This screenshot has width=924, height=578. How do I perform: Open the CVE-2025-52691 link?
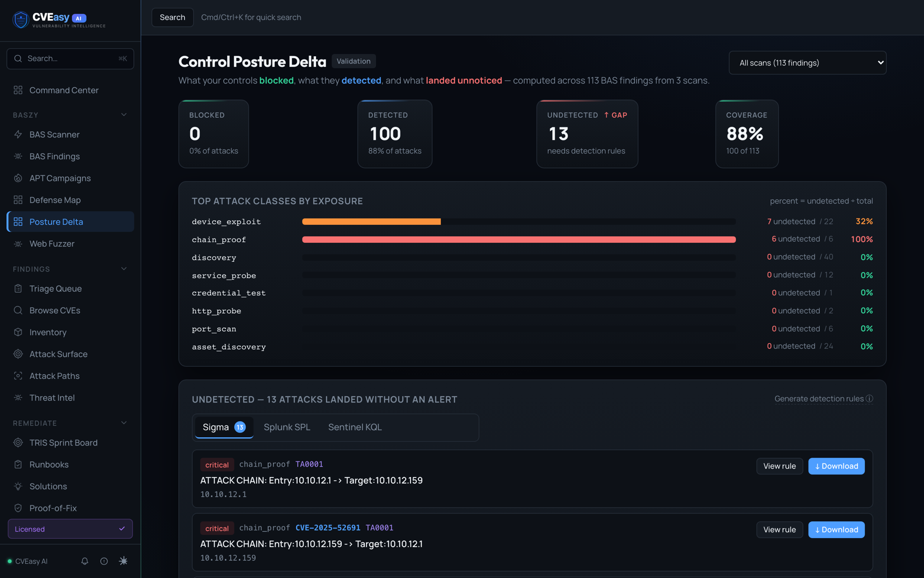pos(328,528)
